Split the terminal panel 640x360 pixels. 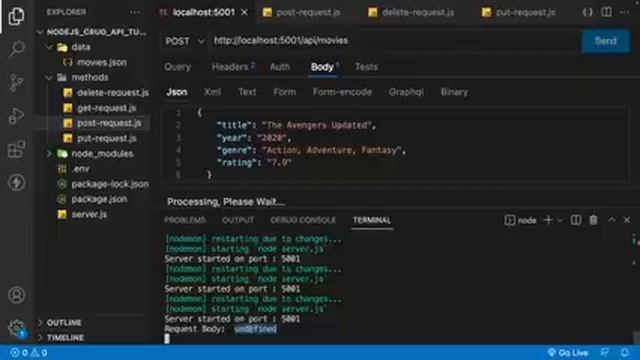(576, 220)
